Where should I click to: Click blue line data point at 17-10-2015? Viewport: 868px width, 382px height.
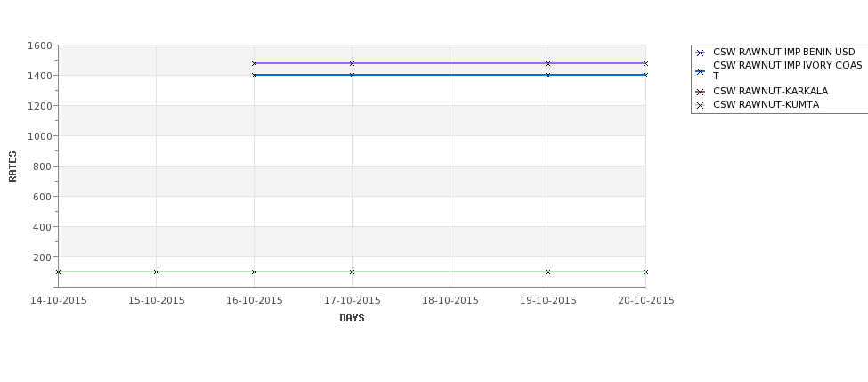352,75
